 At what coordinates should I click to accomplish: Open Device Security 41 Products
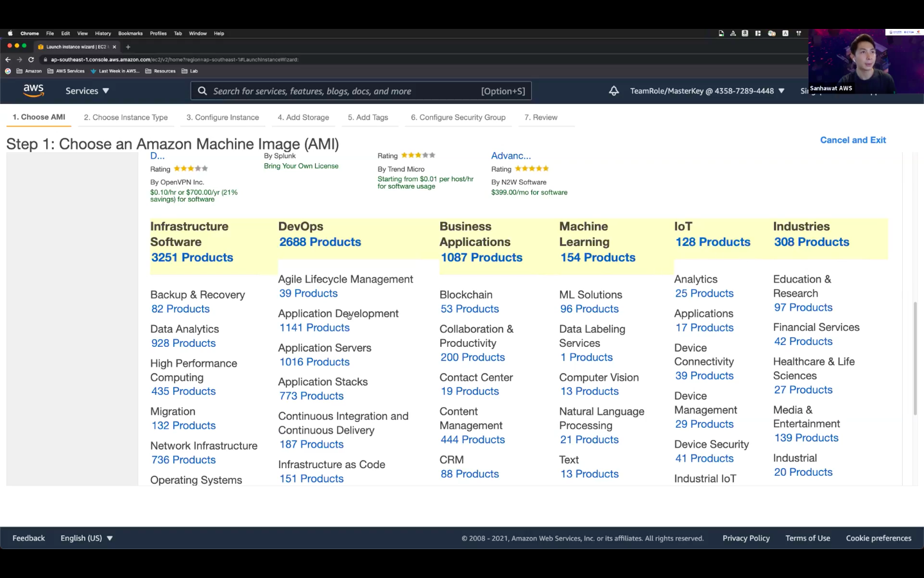[704, 459]
